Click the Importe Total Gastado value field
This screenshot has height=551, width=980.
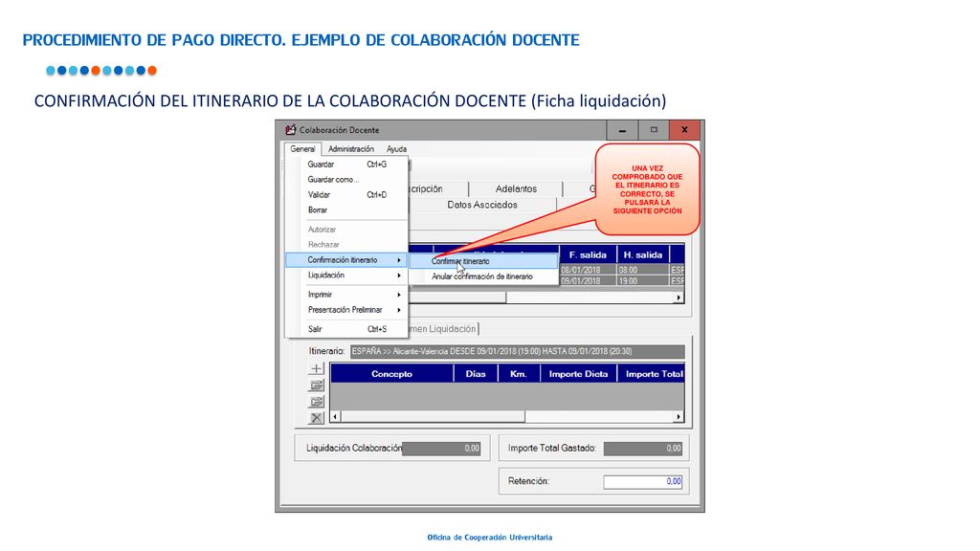[643, 448]
